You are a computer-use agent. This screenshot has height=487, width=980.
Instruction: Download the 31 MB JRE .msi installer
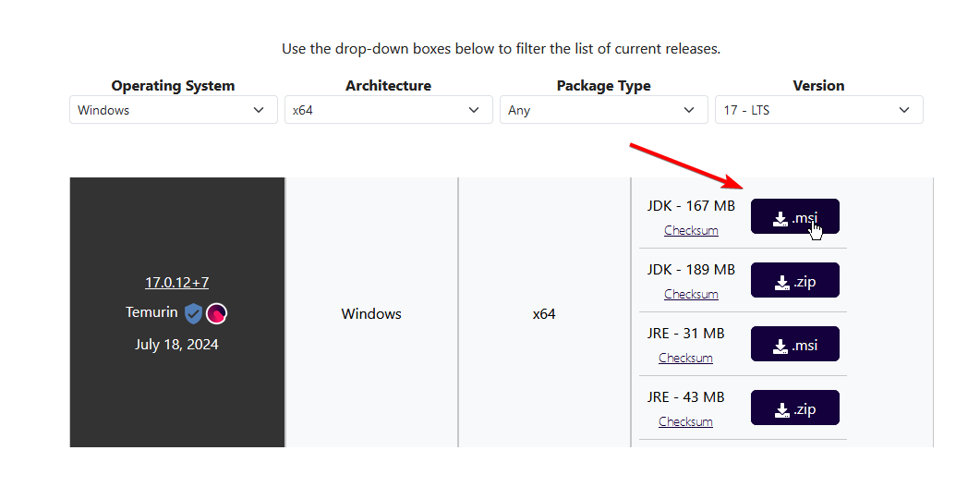(794, 345)
